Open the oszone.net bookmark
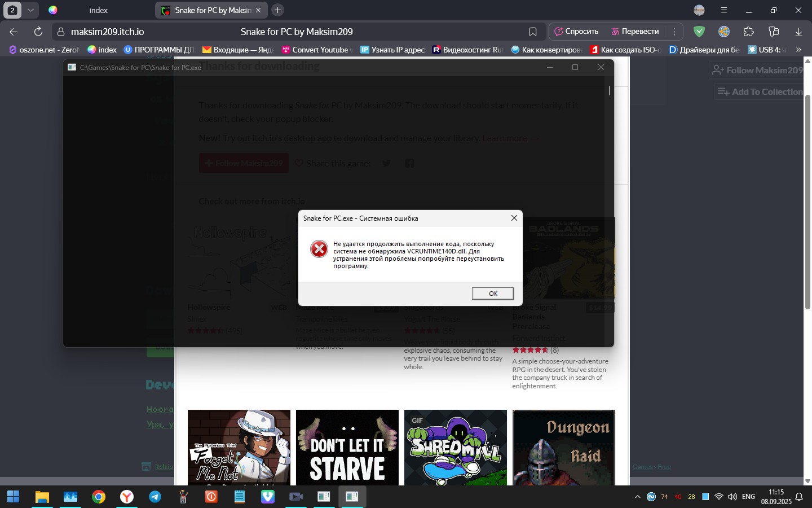812x508 pixels. click(45, 50)
